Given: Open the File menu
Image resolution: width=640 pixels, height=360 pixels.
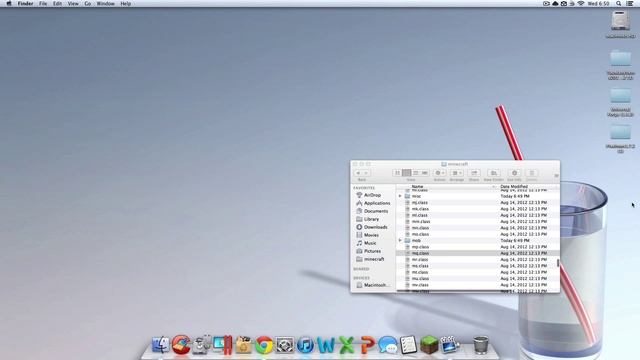Looking at the screenshot, I should click(x=43, y=3).
